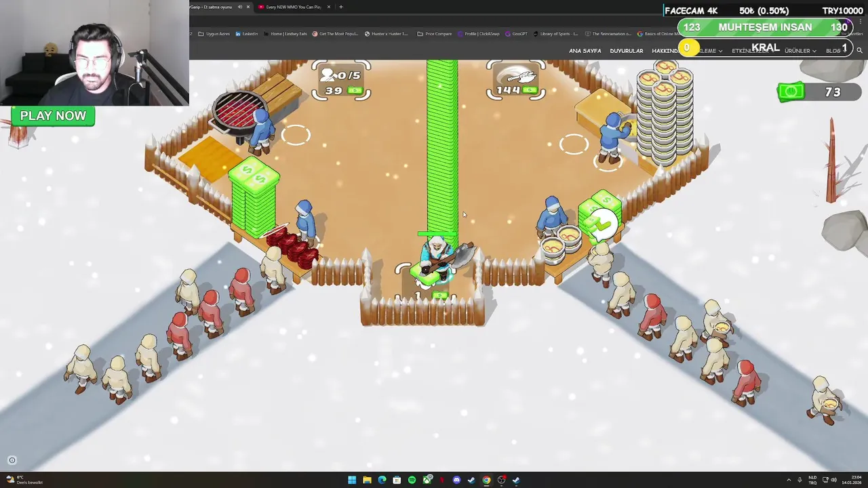
Task: Show hidden system tray icons
Action: coord(789,480)
